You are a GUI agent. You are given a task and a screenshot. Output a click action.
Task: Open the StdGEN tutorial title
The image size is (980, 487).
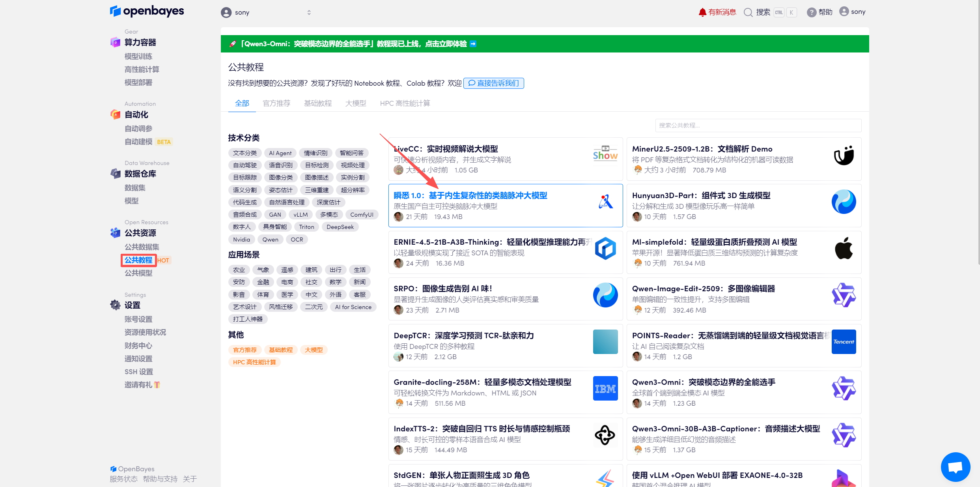tap(461, 475)
